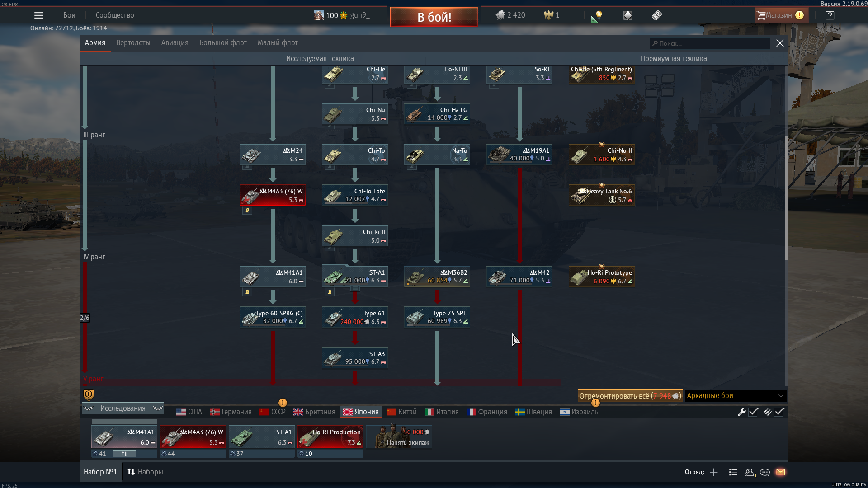
Task: Click small badge icon below M4A3 (76) W tree card
Action: point(247,211)
